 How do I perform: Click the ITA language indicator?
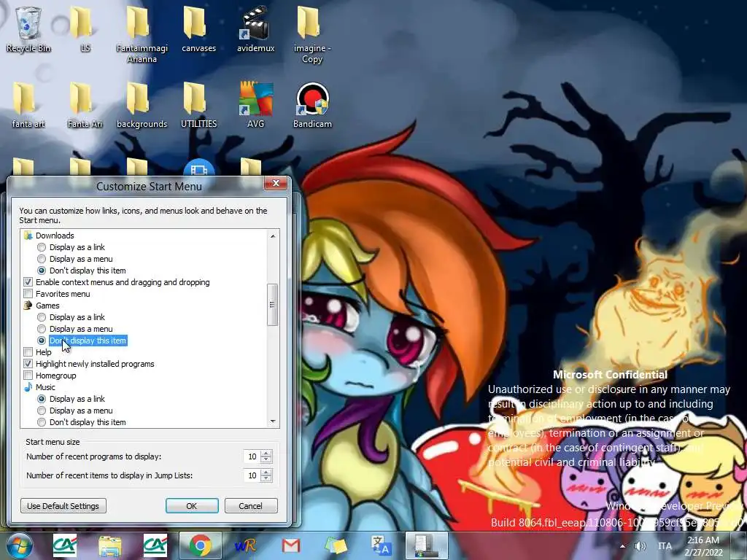(665, 546)
